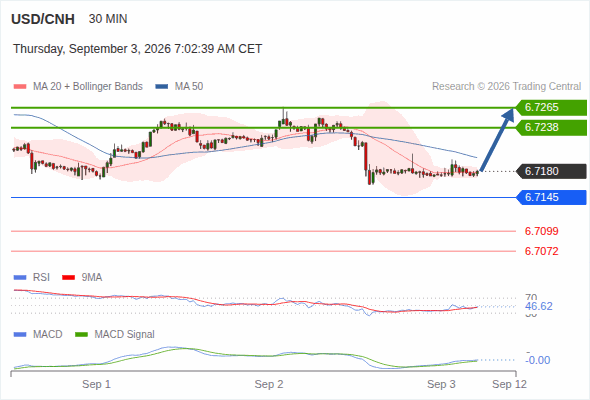
Task: Click the 9MA red legend icon
Action: [68, 278]
